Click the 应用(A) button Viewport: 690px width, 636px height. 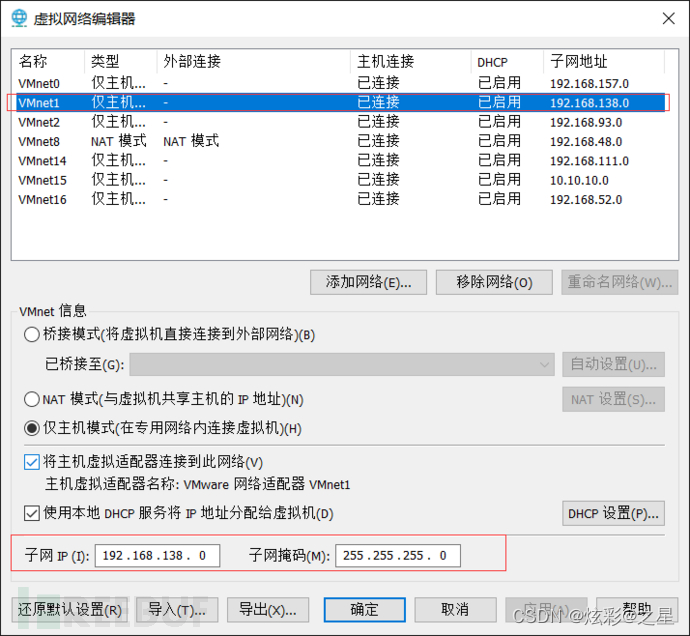[x=546, y=610]
